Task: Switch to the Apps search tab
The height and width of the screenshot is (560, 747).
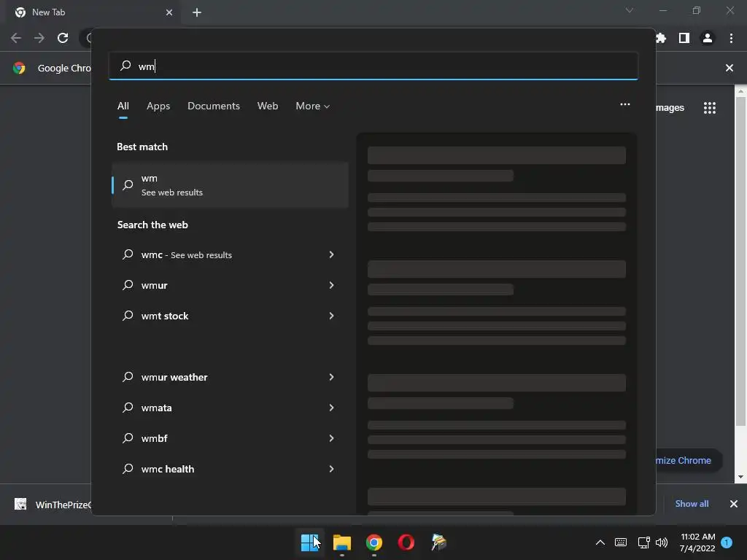Action: coord(158,106)
